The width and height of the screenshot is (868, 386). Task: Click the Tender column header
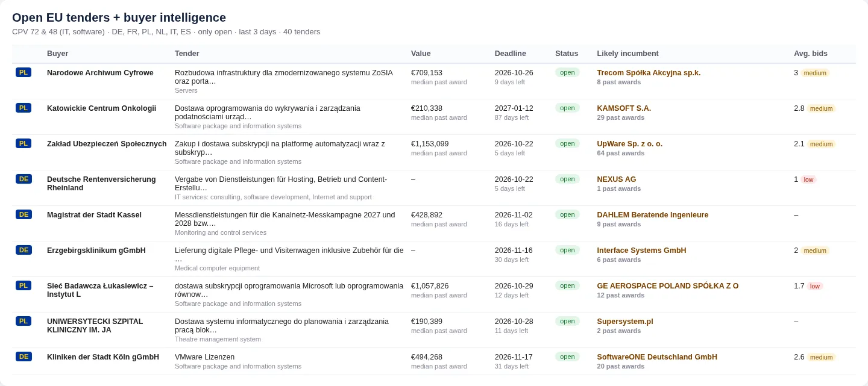(187, 54)
